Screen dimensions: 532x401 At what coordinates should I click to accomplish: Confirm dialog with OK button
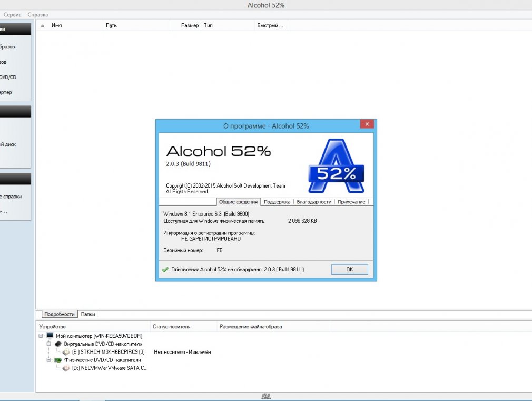pos(349,269)
